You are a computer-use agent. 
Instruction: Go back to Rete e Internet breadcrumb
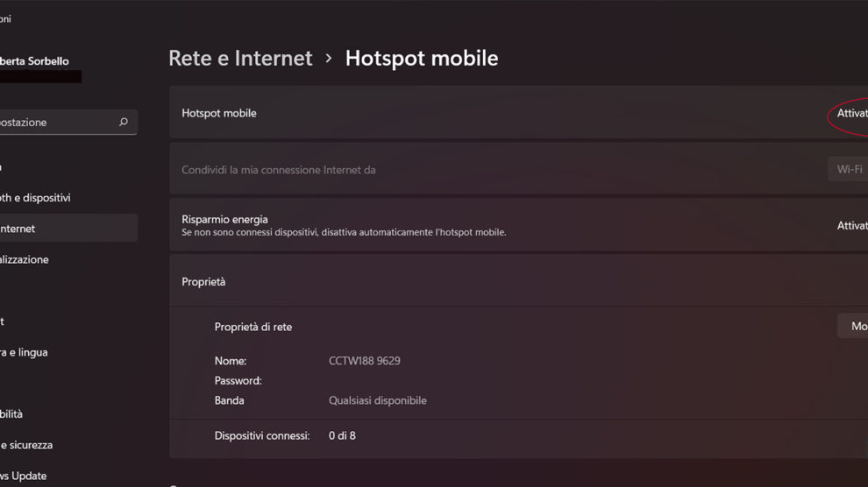(x=240, y=59)
